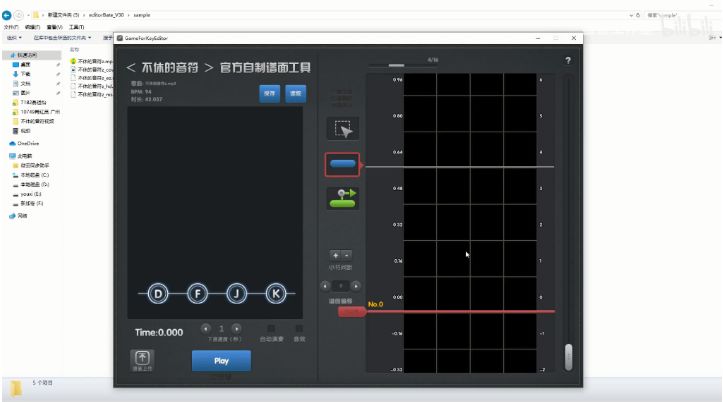This screenshot has height=402, width=723.
Task: Select This PC in Explorer sidebar
Action: [x=21, y=156]
